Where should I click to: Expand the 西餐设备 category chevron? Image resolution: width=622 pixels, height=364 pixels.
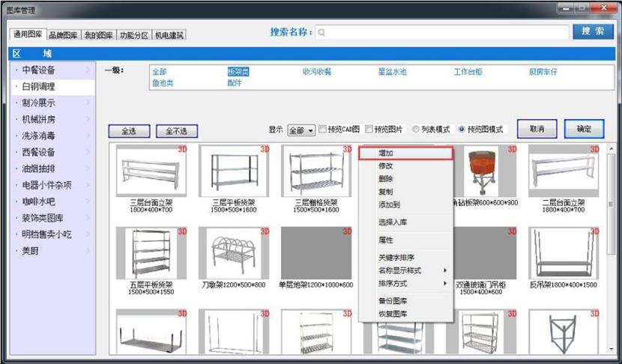88,152
